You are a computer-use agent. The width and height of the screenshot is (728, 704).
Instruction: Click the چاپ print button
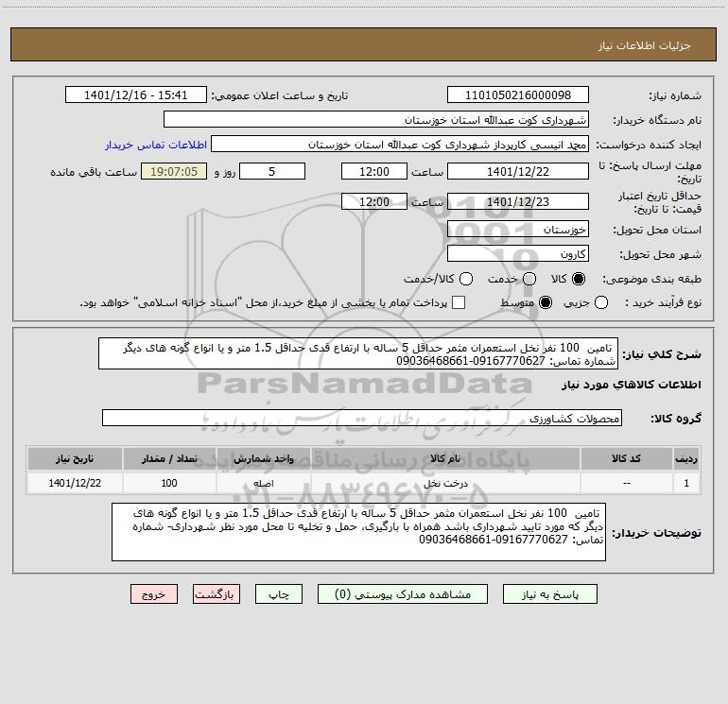pos(279,594)
